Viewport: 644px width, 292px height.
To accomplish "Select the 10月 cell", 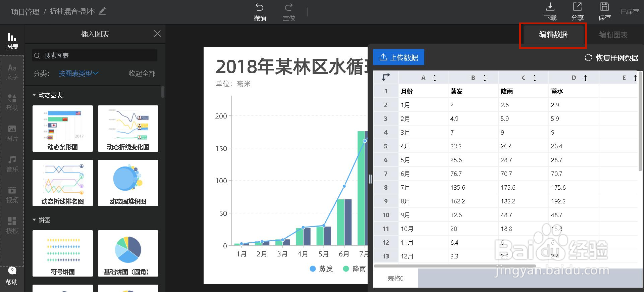I will click(423, 229).
